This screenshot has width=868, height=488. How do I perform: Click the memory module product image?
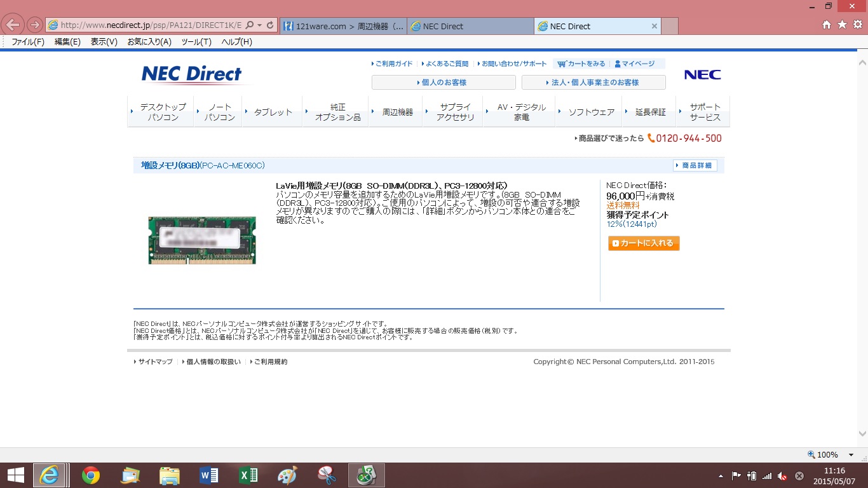(202, 240)
